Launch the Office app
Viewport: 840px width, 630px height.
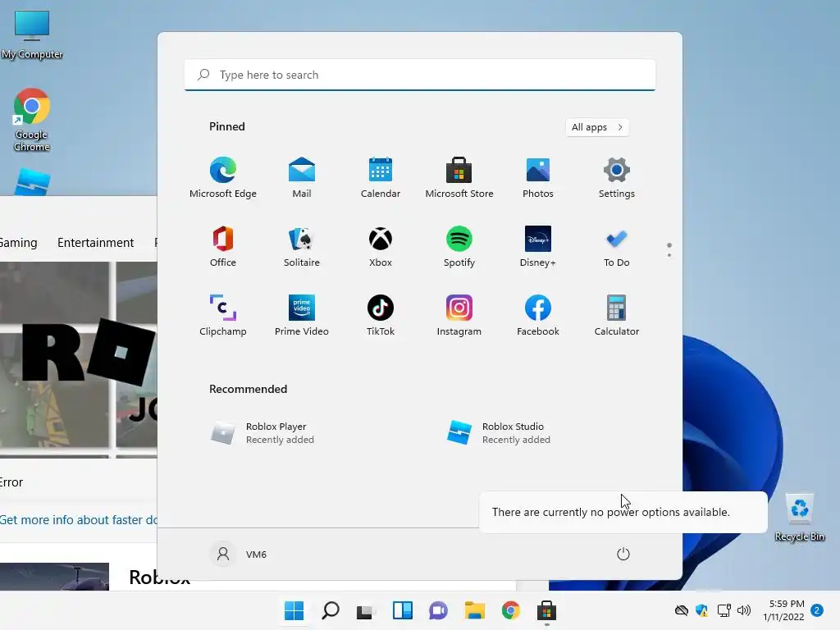point(223,246)
